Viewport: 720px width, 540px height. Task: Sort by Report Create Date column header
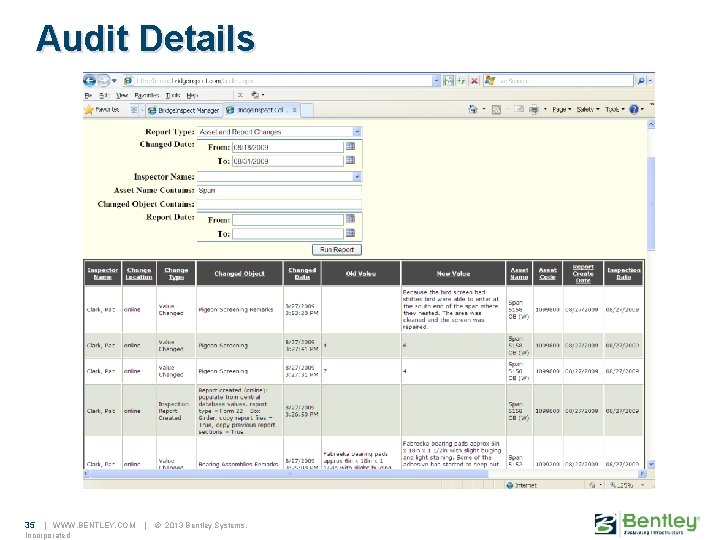(x=583, y=274)
